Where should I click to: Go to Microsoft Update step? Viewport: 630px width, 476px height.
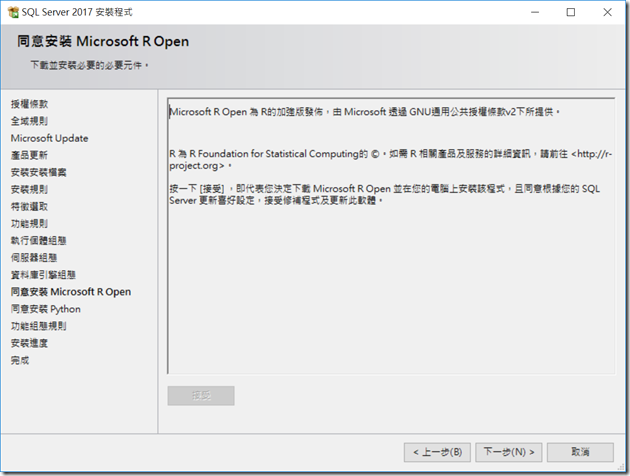pos(49,138)
